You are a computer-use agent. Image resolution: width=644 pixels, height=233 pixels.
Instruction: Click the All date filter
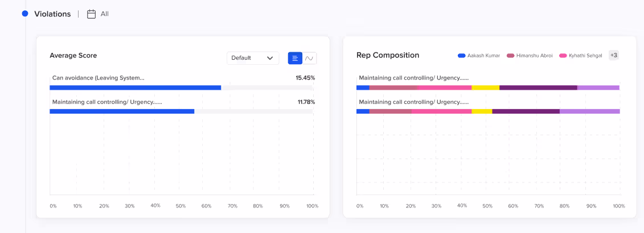coord(105,14)
